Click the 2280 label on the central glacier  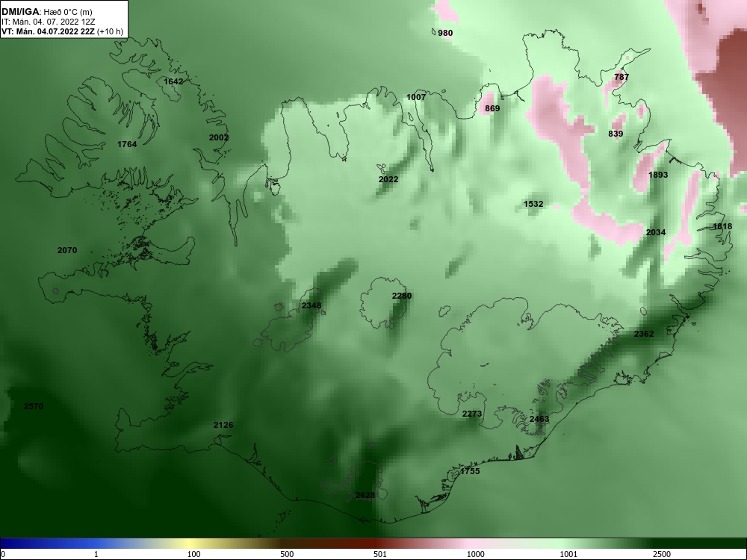[402, 296]
